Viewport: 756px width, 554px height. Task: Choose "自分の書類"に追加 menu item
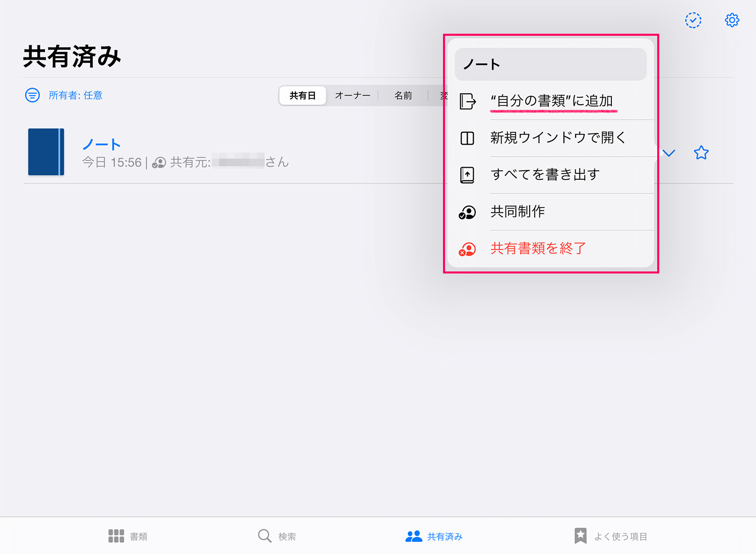tap(550, 101)
